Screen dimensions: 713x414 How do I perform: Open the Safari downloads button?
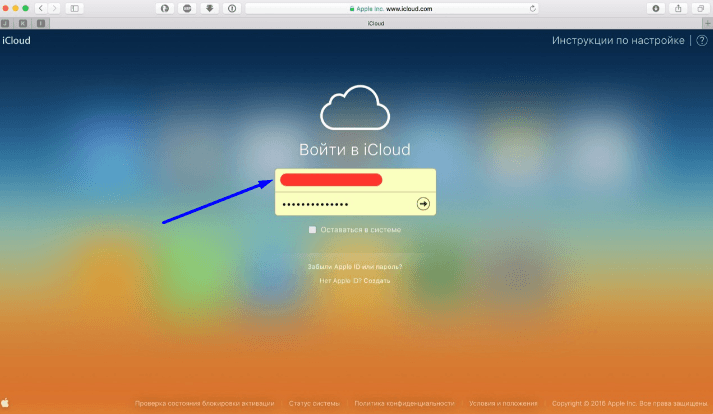[656, 8]
